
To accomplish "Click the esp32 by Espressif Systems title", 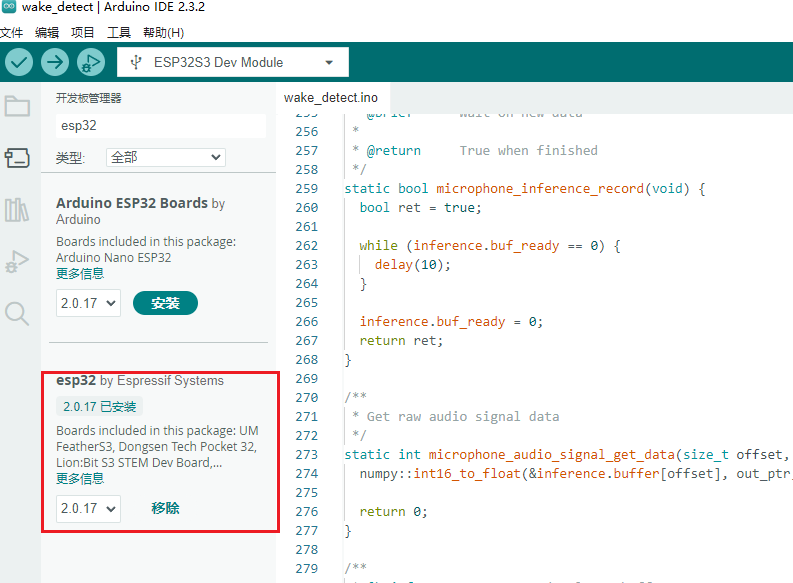I will [x=140, y=380].
